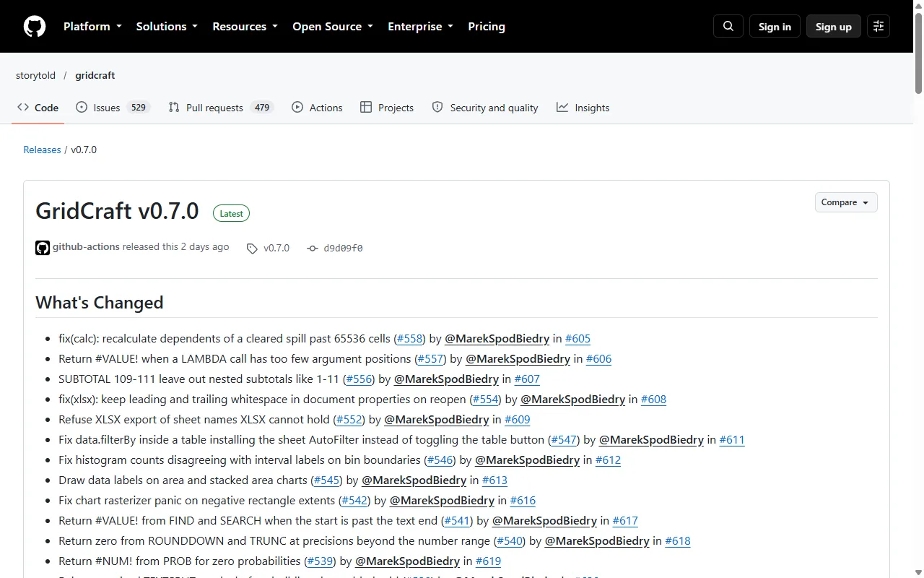Open pull request #611 for data.filterBy
Image resolution: width=924 pixels, height=578 pixels.
coord(732,439)
